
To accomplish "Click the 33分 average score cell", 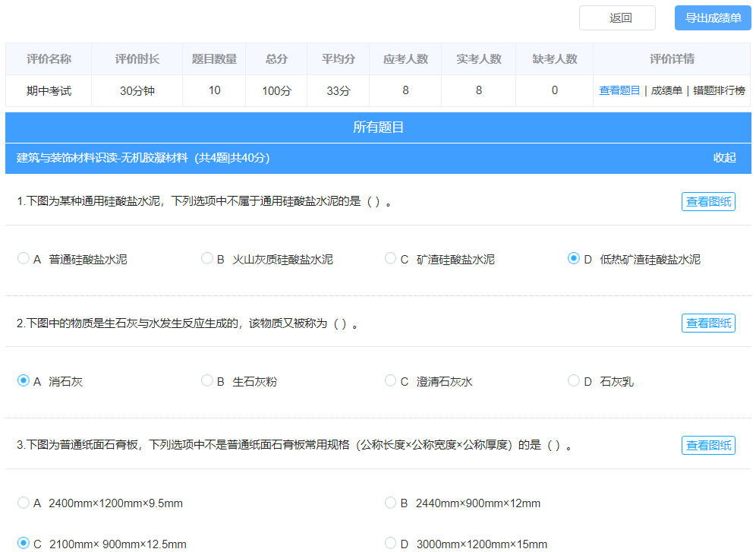I will click(x=338, y=90).
